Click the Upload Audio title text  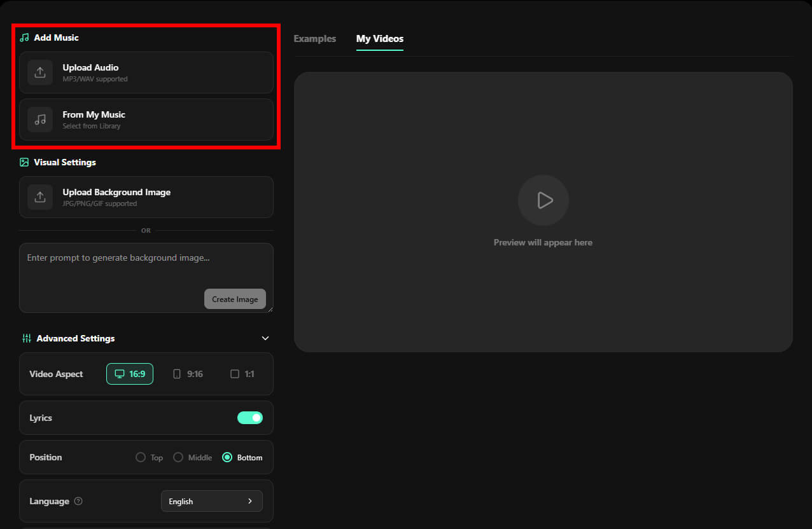(x=90, y=67)
